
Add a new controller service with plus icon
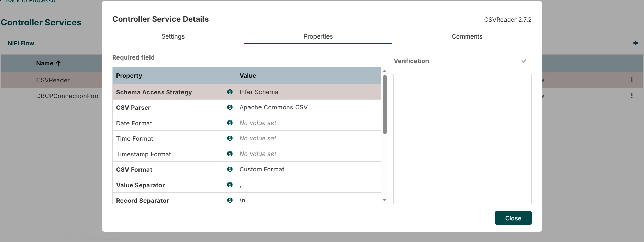(636, 43)
